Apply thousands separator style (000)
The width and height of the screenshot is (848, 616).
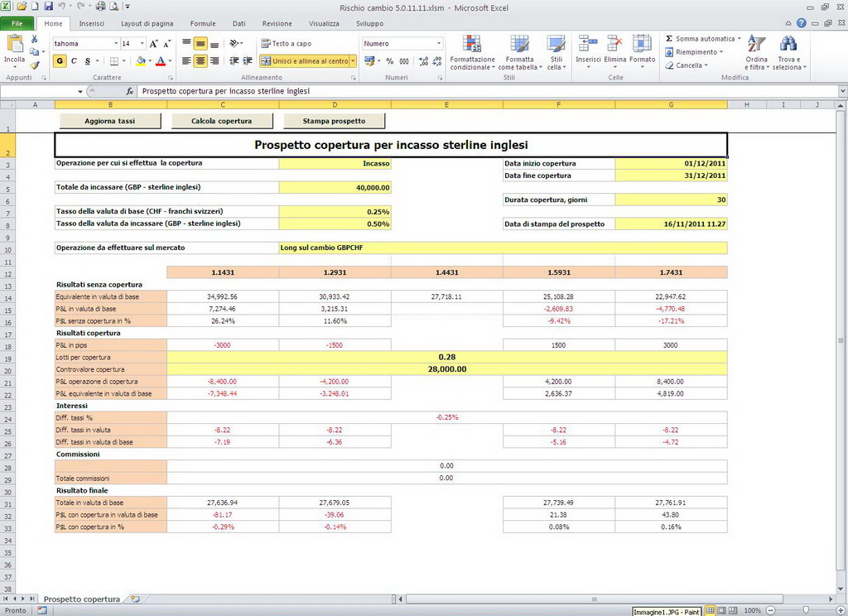(x=404, y=61)
